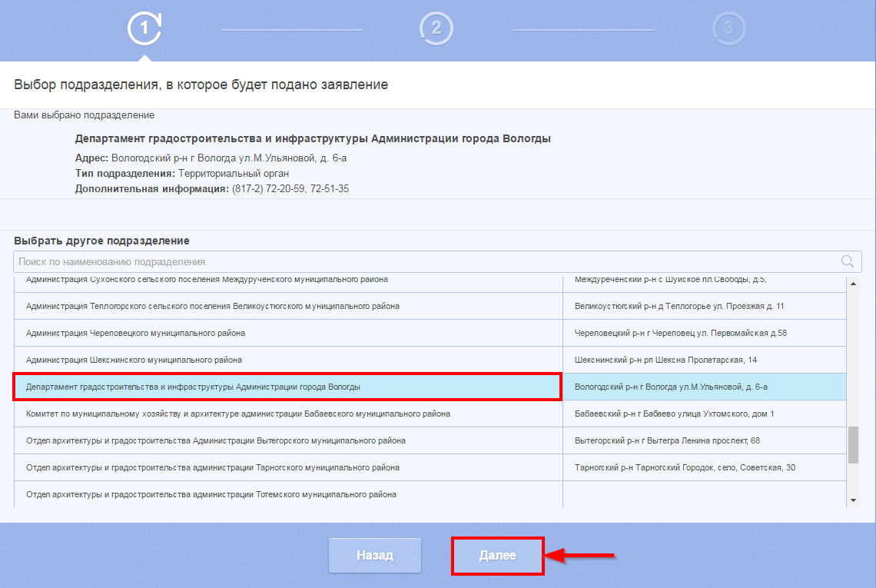Pick Отдел архитектуры Тарногского муниципального района
Viewport: 876px width, 588px height.
point(212,467)
